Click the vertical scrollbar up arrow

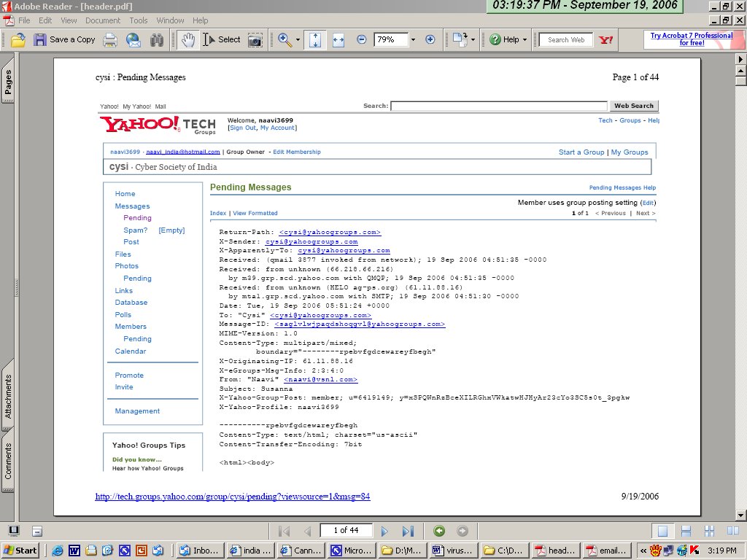(741, 71)
